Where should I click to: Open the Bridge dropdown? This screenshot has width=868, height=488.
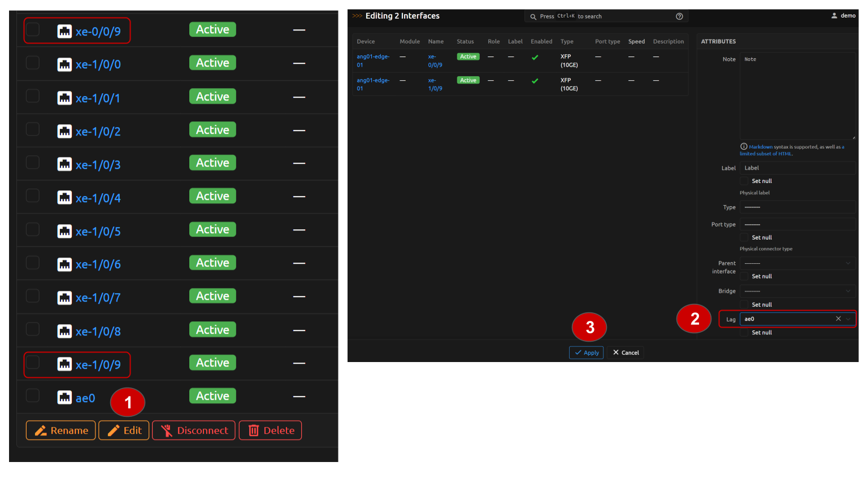[797, 291]
